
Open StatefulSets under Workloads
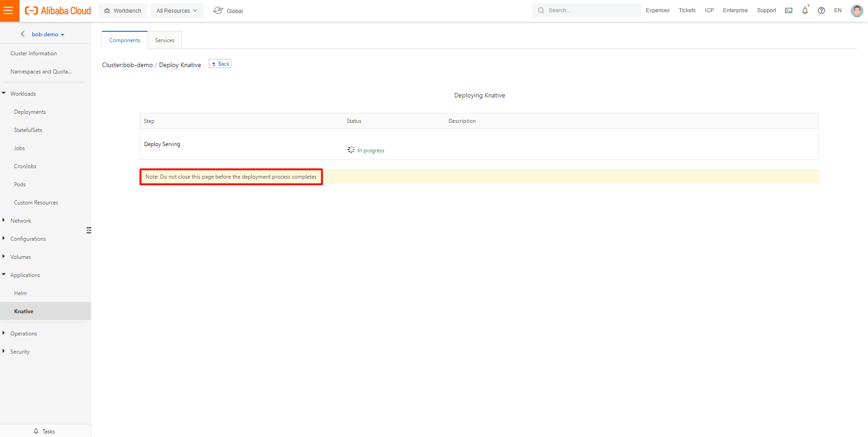tap(28, 130)
